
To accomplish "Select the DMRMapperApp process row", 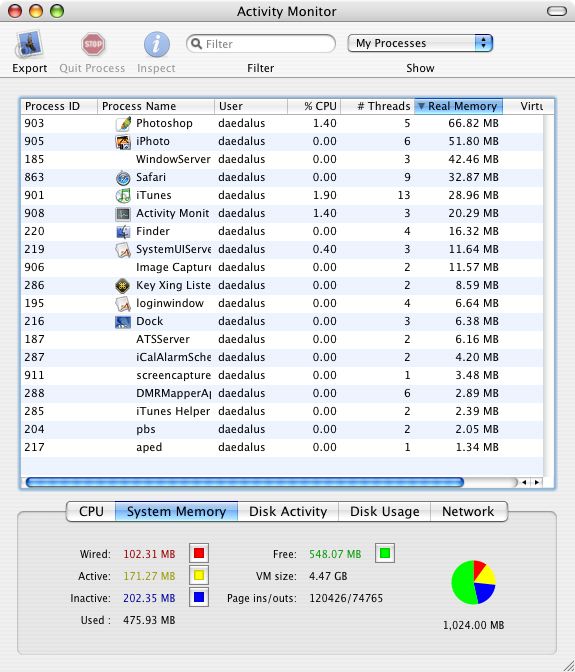I will (282, 393).
